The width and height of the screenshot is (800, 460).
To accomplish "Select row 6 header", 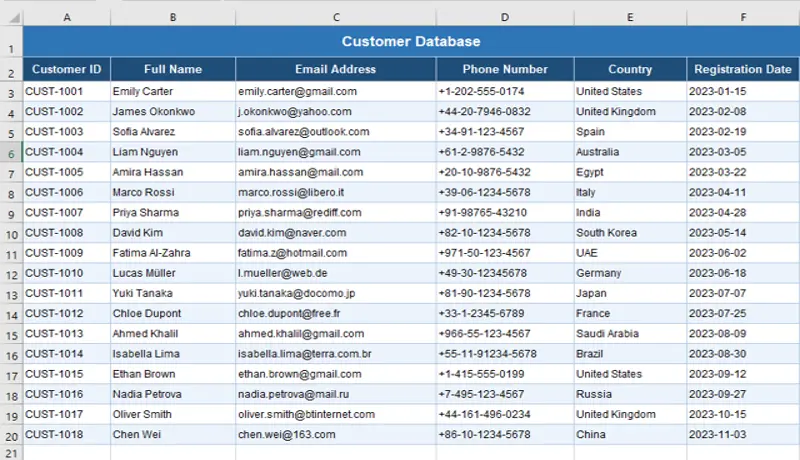I will click(x=11, y=152).
